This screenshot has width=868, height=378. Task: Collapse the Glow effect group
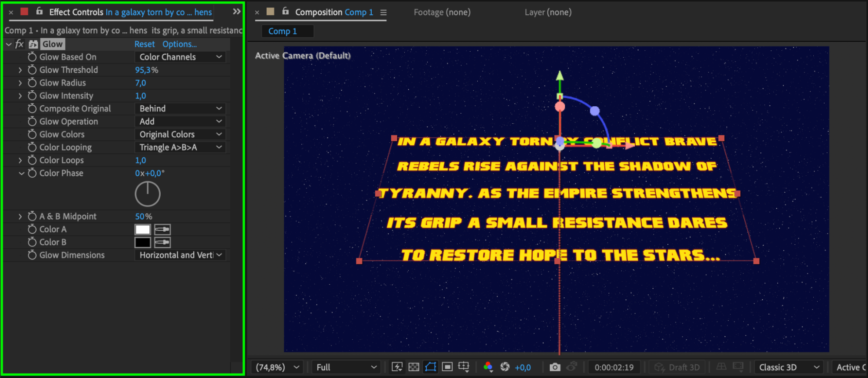tap(9, 44)
